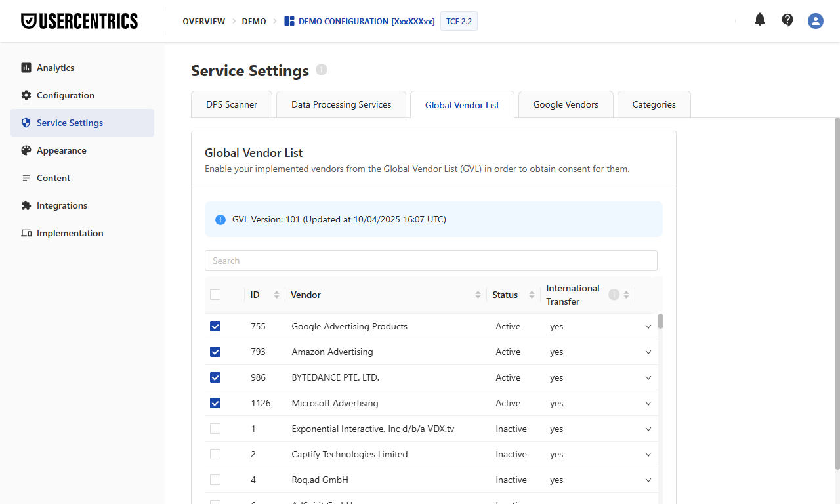This screenshot has height=504, width=840.
Task: Click the Configuration gear icon
Action: point(26,95)
